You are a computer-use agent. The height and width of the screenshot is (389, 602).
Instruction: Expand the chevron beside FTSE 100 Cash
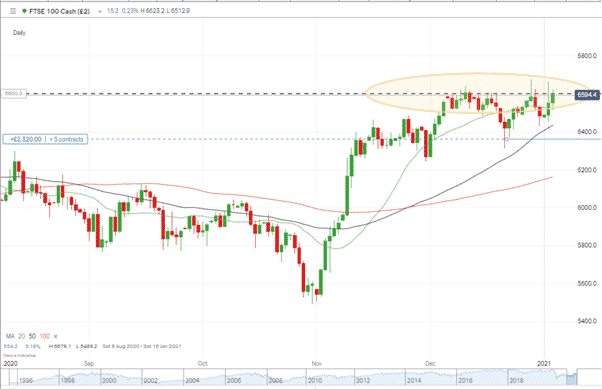pos(100,12)
